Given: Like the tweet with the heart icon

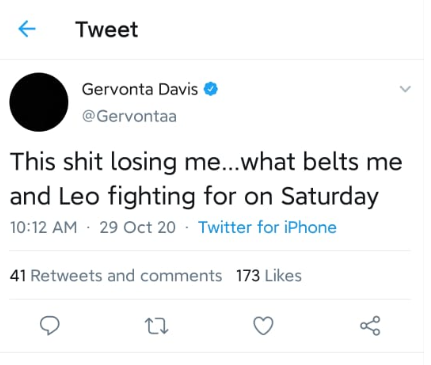Looking at the screenshot, I should pos(263,326).
